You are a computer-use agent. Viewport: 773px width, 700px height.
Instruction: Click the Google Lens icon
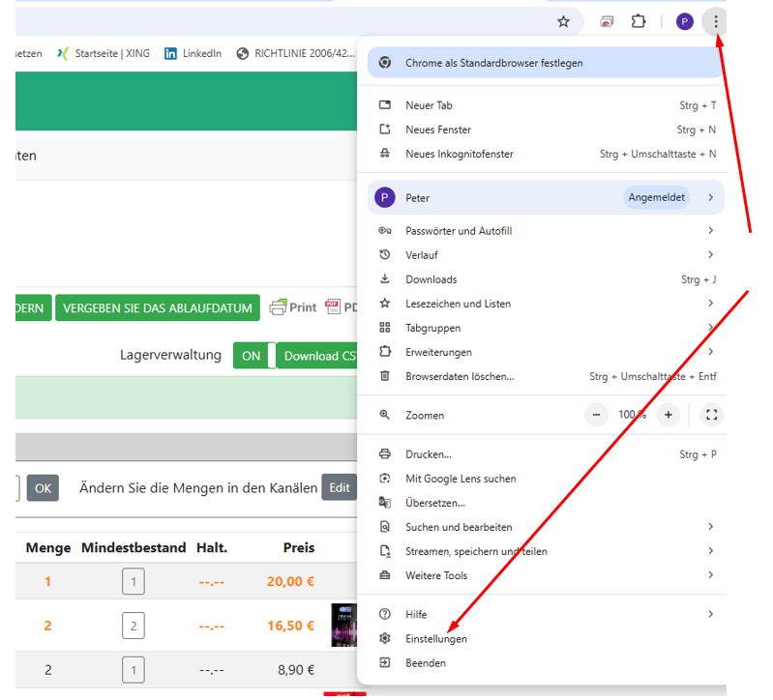pos(384,479)
